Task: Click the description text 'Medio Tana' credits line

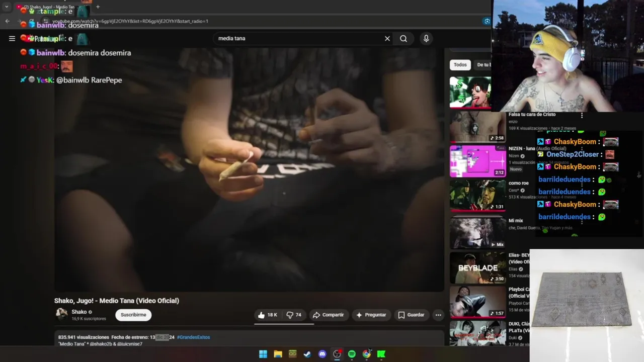Action: (x=100, y=344)
